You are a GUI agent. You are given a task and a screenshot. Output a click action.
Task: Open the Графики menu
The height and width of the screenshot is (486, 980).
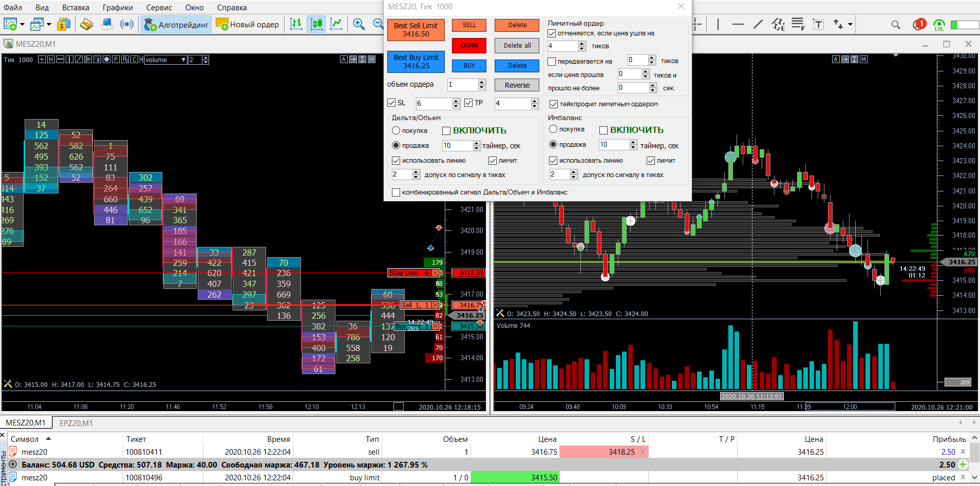118,8
